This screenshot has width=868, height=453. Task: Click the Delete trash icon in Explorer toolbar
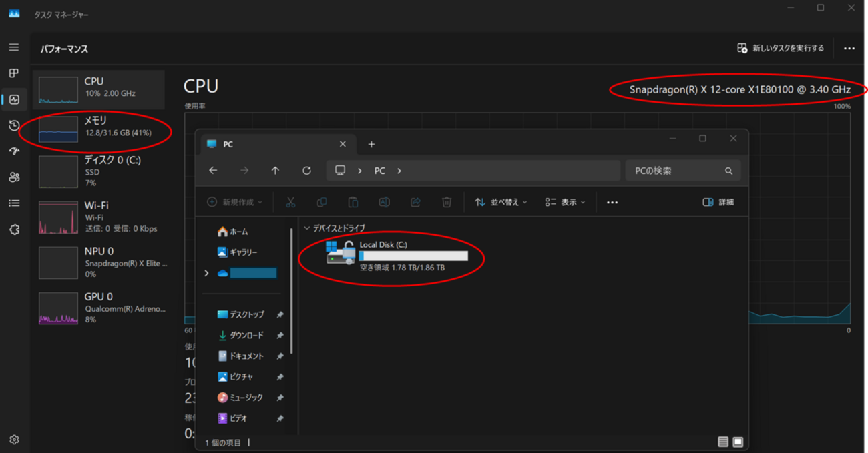tap(447, 202)
